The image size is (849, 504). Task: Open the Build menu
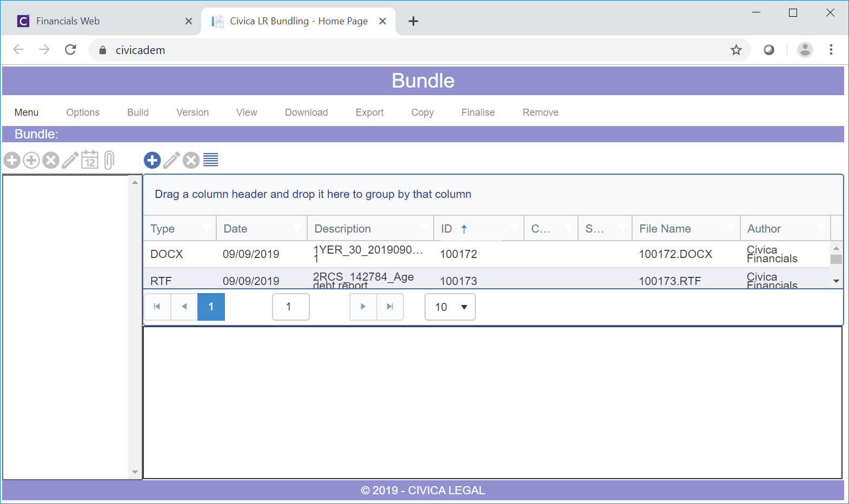coord(138,112)
